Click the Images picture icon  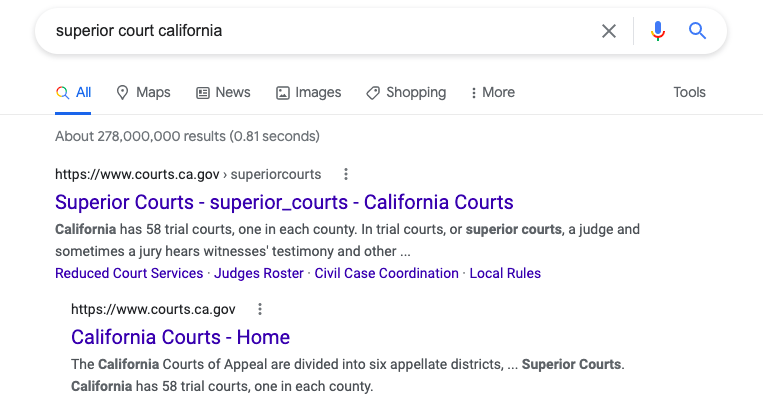point(283,92)
